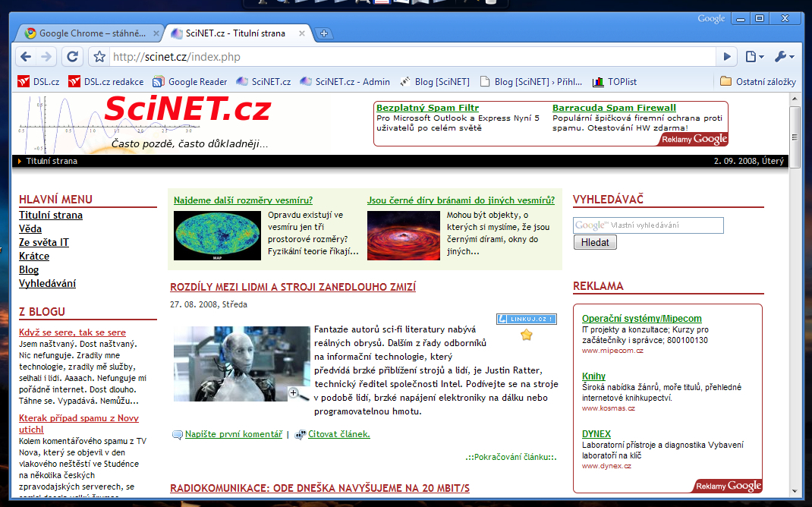Screen dimensions: 812x507
Task: Click the black hole image thumbnail
Action: pyautogui.click(x=404, y=235)
